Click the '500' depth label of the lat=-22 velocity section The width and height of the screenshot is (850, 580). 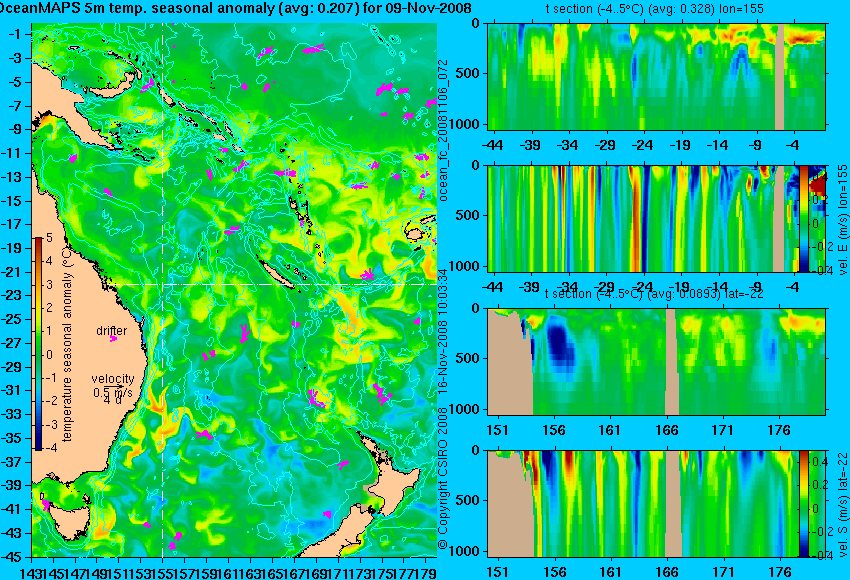(469, 500)
